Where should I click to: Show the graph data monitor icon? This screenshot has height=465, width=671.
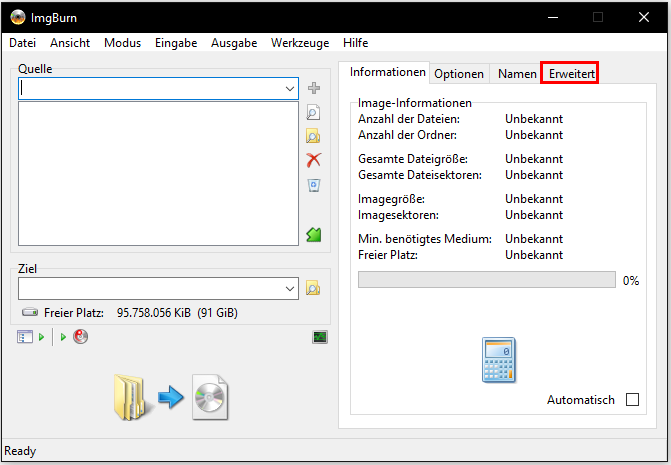[320, 337]
